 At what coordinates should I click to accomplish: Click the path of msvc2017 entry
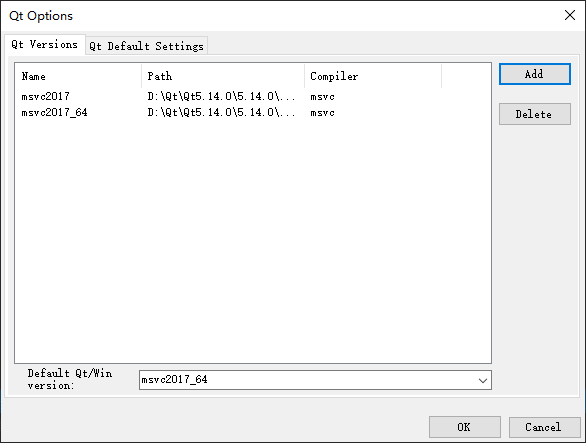[221, 96]
